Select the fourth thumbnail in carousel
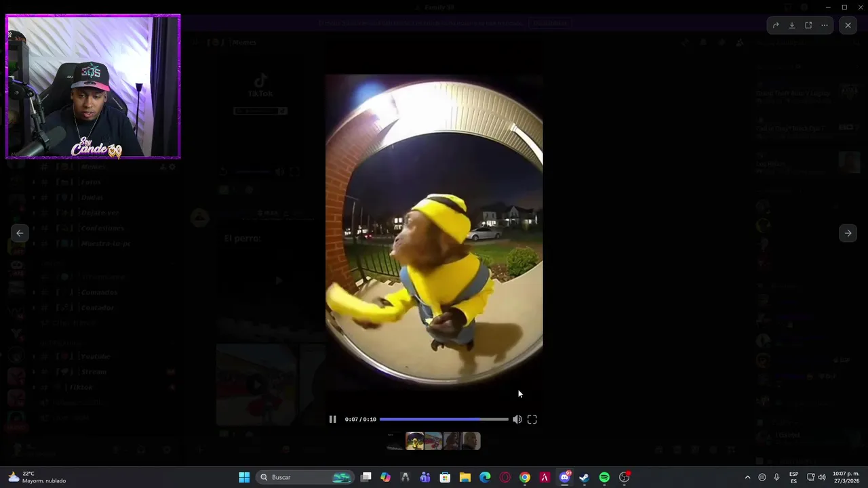The width and height of the screenshot is (868, 488). 452,441
